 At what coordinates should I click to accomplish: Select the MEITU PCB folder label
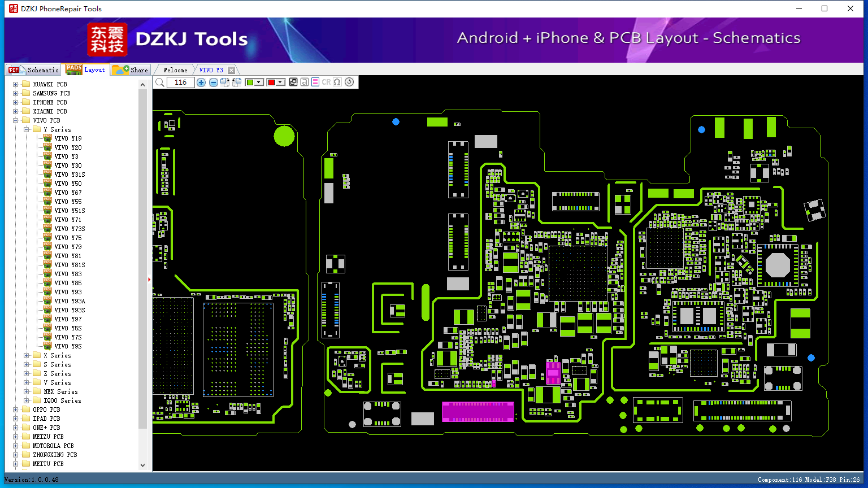click(48, 464)
